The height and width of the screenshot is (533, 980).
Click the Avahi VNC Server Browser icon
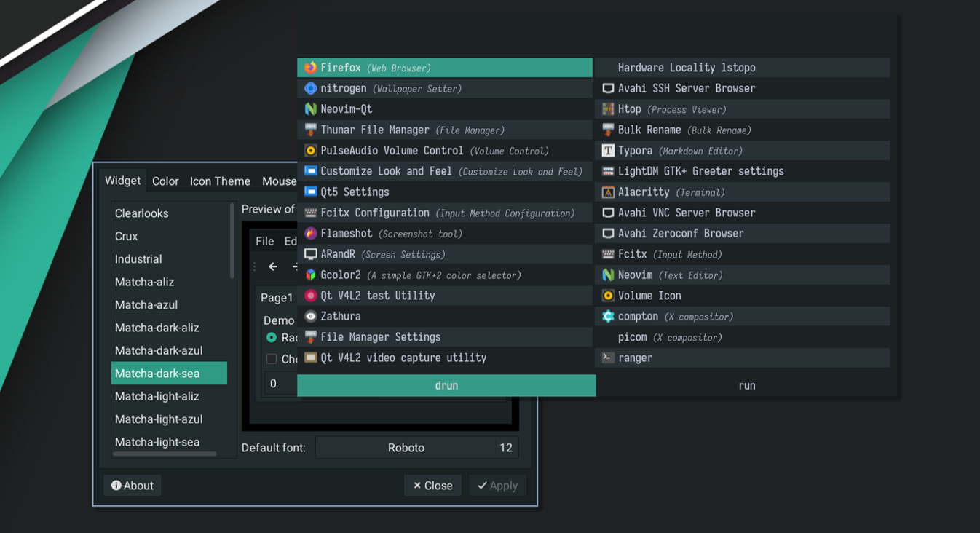(x=608, y=213)
